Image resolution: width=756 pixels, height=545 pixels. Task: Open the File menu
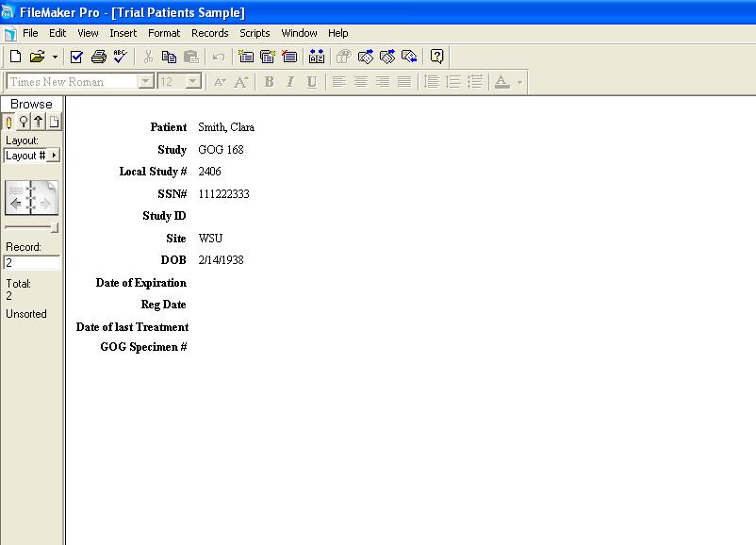click(30, 33)
